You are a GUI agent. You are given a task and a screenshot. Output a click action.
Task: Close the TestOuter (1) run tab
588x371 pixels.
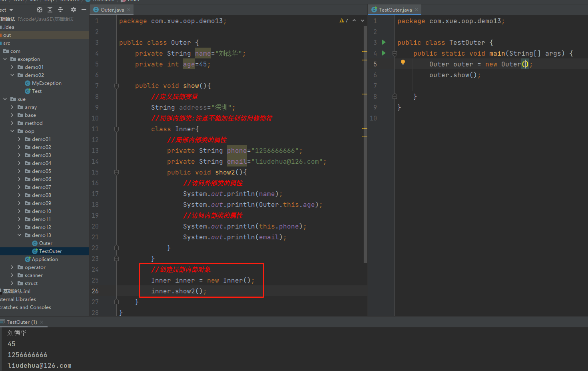click(42, 322)
